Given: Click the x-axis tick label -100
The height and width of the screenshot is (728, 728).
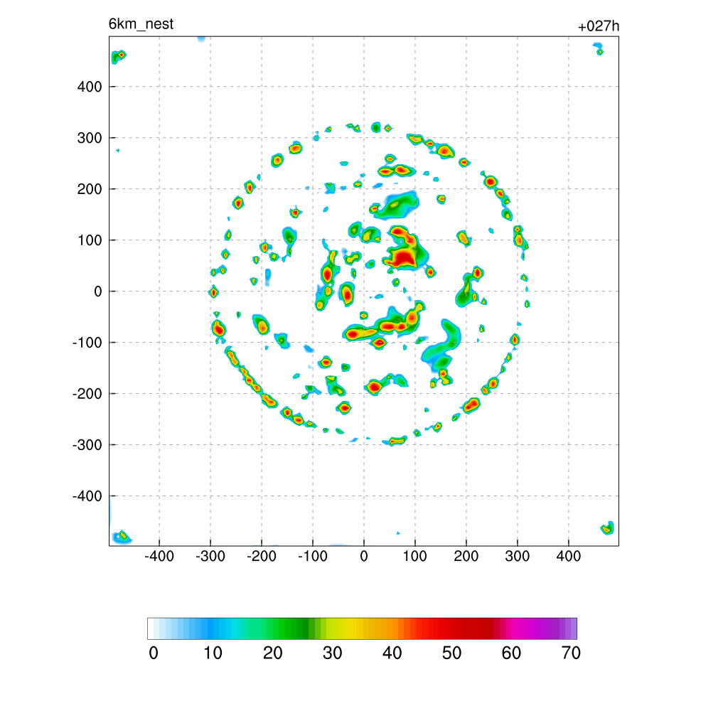Looking at the screenshot, I should 313,556.
